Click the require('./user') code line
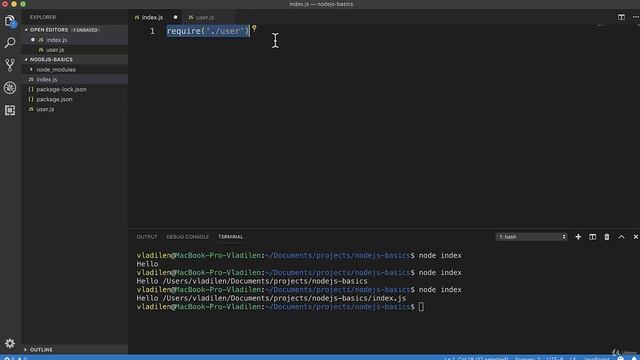 coord(208,31)
